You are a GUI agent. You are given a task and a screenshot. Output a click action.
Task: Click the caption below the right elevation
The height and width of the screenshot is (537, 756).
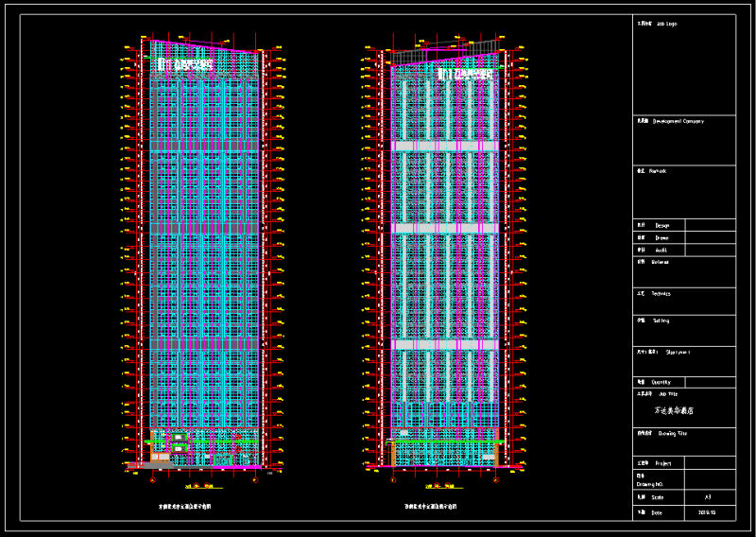click(430, 507)
